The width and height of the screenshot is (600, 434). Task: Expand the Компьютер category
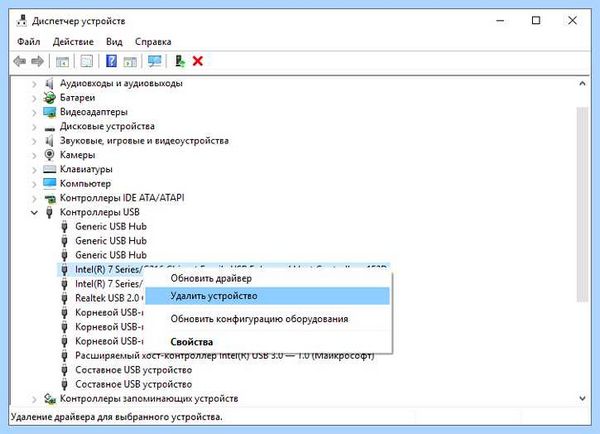(x=34, y=184)
